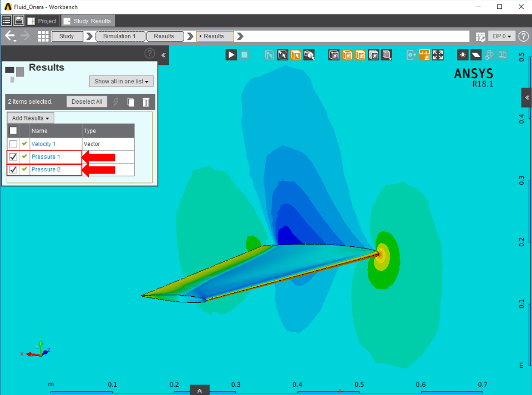Screen dimensions: 532x395
Task: Toggle the first orange cube display mode
Action: pyautogui.click(x=347, y=54)
